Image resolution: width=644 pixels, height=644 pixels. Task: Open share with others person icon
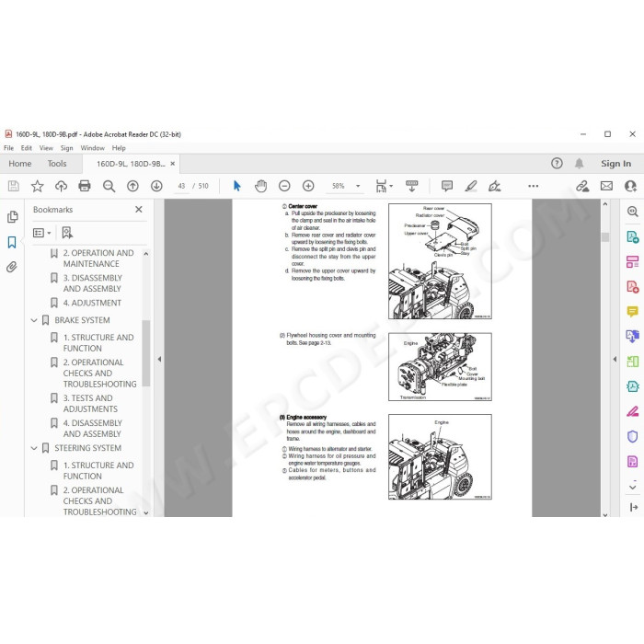(630, 186)
